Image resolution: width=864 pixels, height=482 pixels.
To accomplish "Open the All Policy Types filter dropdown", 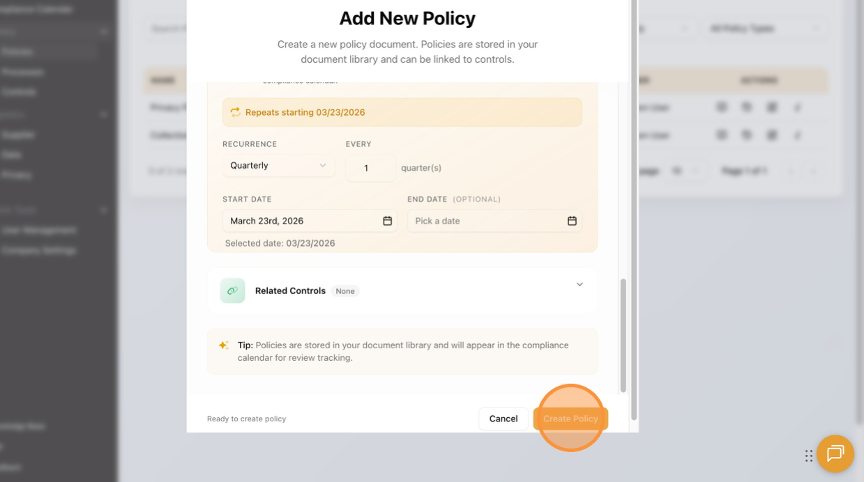I will (763, 29).
